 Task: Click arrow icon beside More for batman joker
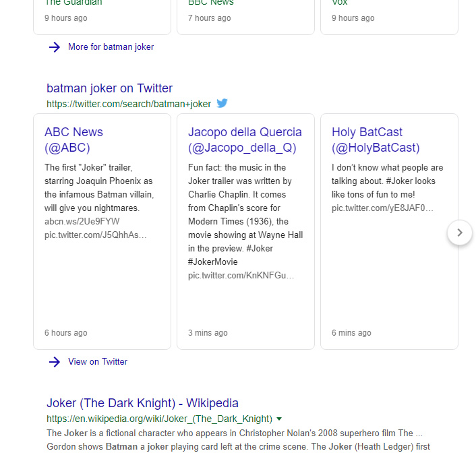click(55, 47)
